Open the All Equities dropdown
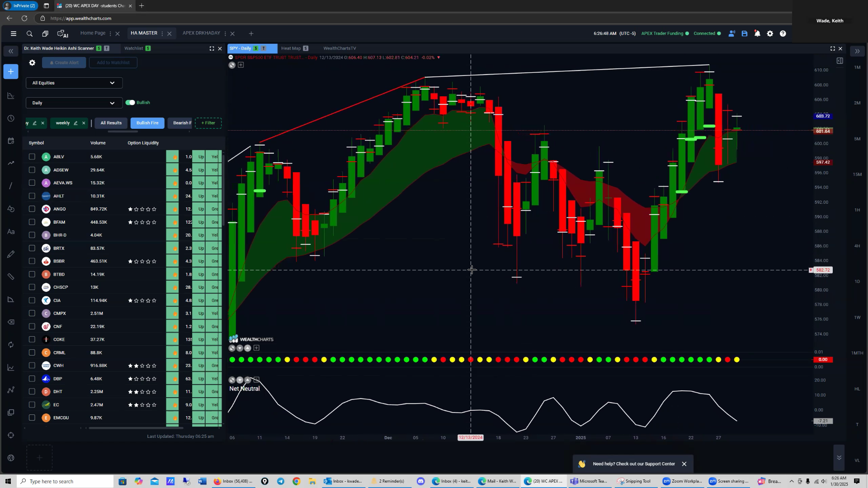Viewport: 868px width, 488px height. click(x=74, y=83)
